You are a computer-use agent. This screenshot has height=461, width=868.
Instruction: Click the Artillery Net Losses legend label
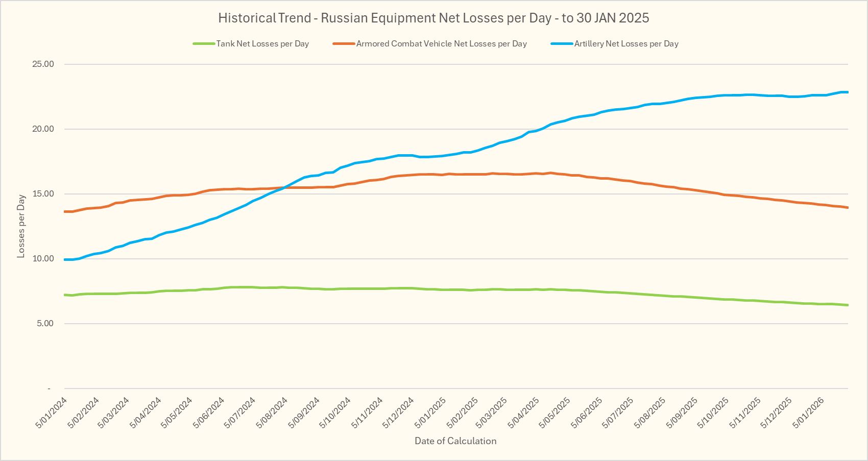point(626,44)
